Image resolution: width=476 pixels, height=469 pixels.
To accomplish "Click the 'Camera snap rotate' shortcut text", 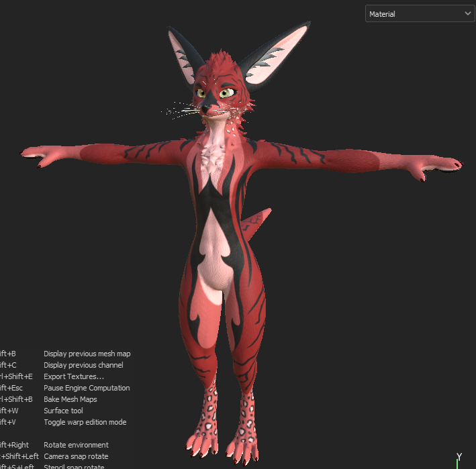I will (76, 456).
